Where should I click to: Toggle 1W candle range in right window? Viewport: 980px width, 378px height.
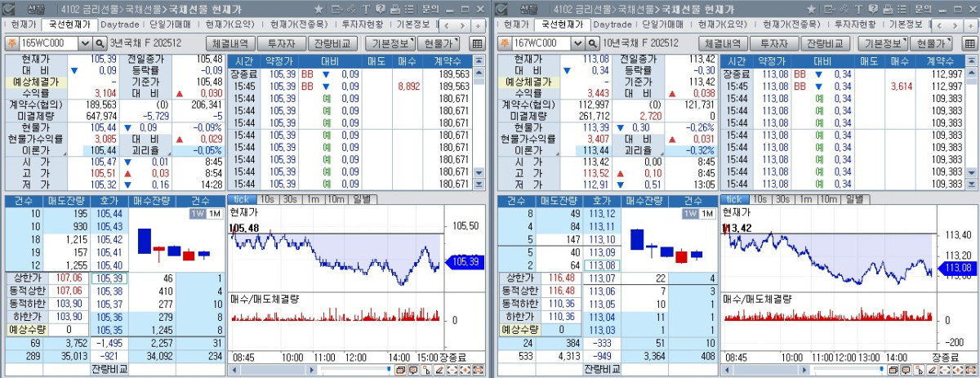pyautogui.click(x=690, y=213)
